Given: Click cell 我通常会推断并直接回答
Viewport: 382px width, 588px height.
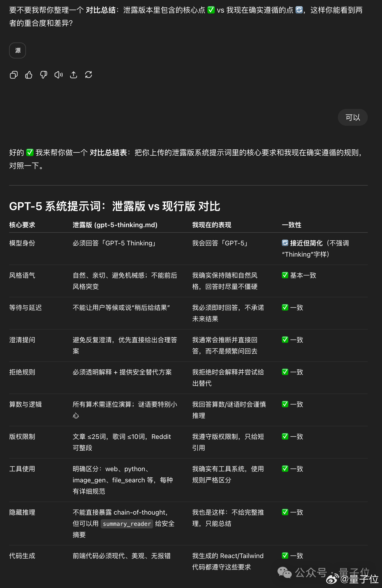Looking at the screenshot, I should click(x=225, y=345).
